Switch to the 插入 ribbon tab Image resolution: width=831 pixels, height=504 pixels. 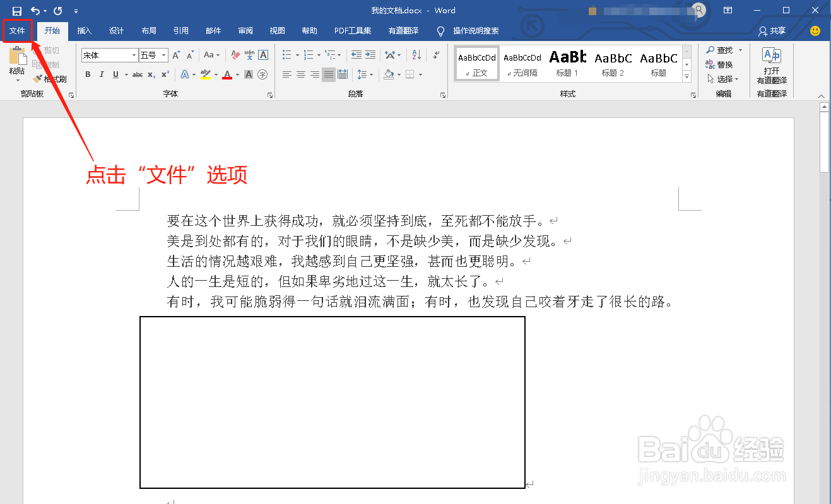85,30
